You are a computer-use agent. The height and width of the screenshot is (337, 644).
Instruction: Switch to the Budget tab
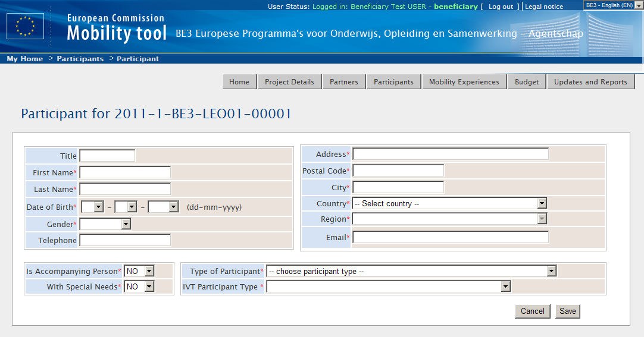pyautogui.click(x=527, y=81)
